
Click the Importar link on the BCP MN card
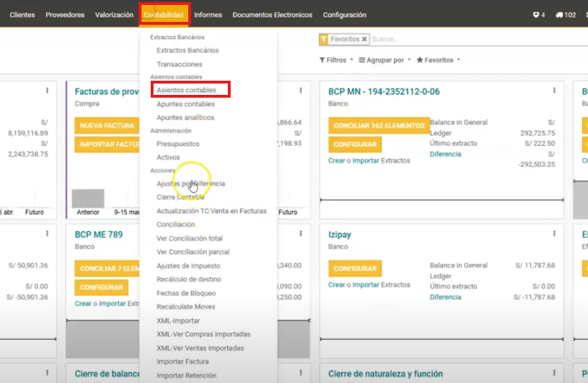click(x=366, y=161)
